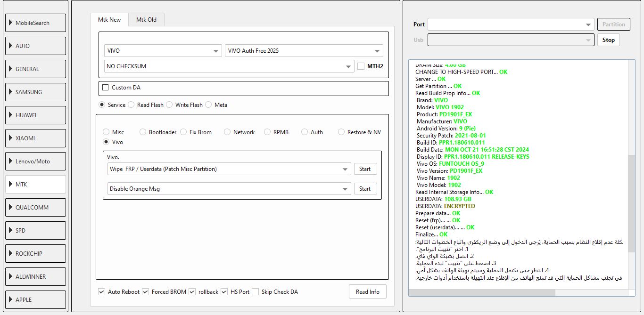Screen dimensions: 644x315
Task: Click the "Finalize... OK" log line
Action: 431,234
